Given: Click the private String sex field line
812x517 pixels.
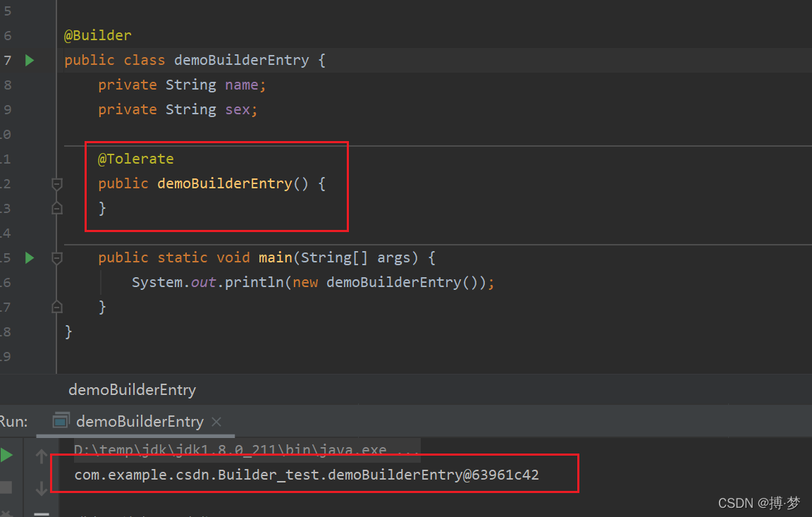Looking at the screenshot, I should pos(178,110).
